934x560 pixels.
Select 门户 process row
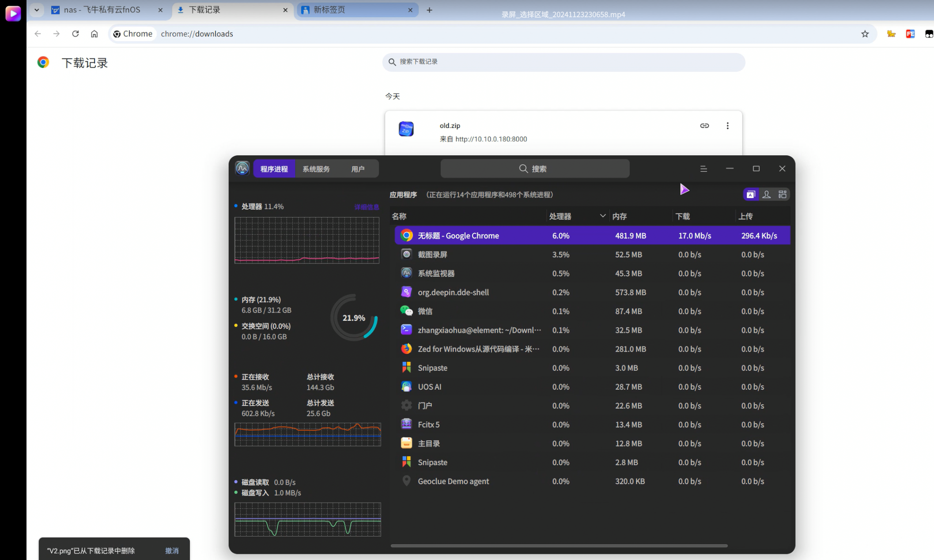[x=592, y=406]
